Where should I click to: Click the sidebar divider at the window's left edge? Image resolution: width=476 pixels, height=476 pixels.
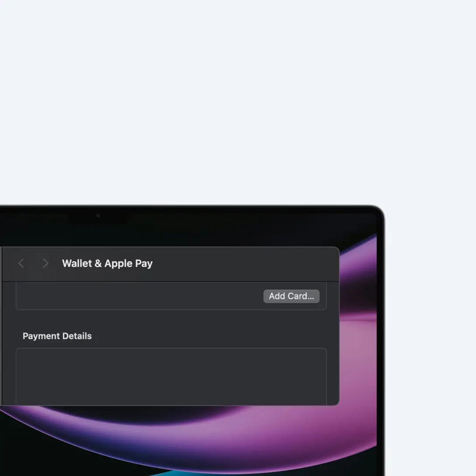(x=1, y=326)
